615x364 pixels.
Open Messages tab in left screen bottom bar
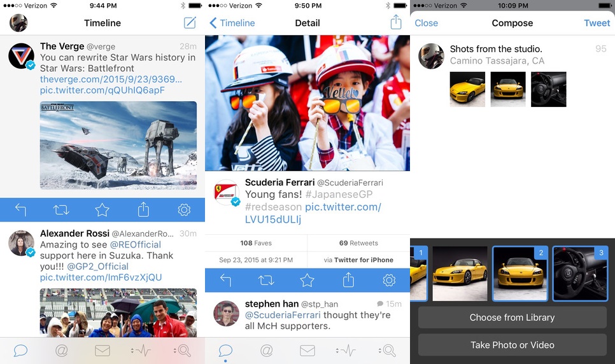pos(102,350)
